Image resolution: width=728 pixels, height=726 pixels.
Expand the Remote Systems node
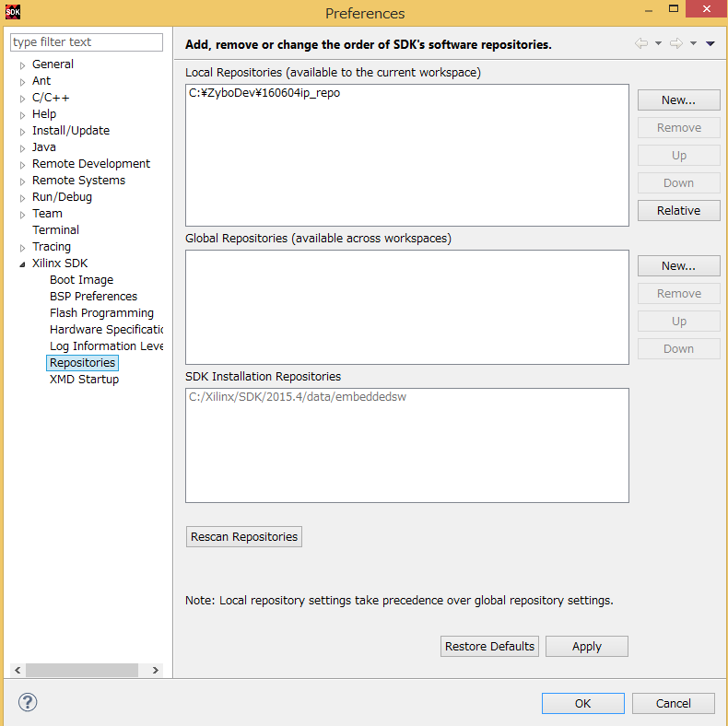(x=22, y=181)
